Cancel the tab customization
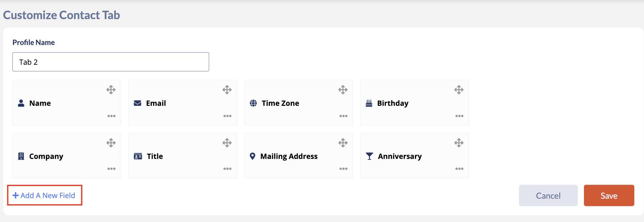Screen dimensions: 644x222 tap(548, 195)
